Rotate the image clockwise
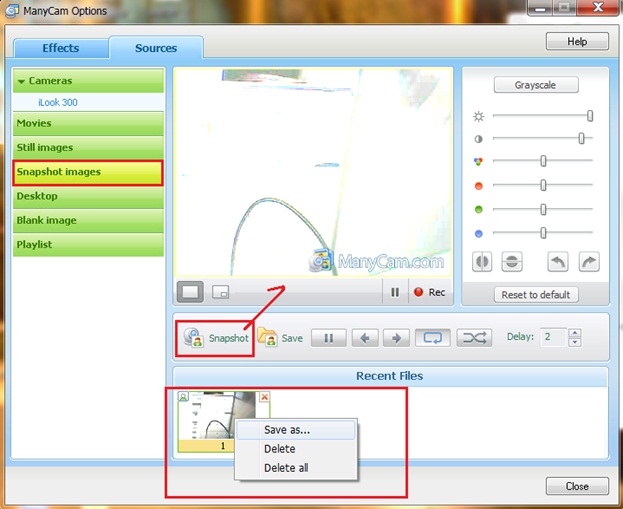 point(589,262)
